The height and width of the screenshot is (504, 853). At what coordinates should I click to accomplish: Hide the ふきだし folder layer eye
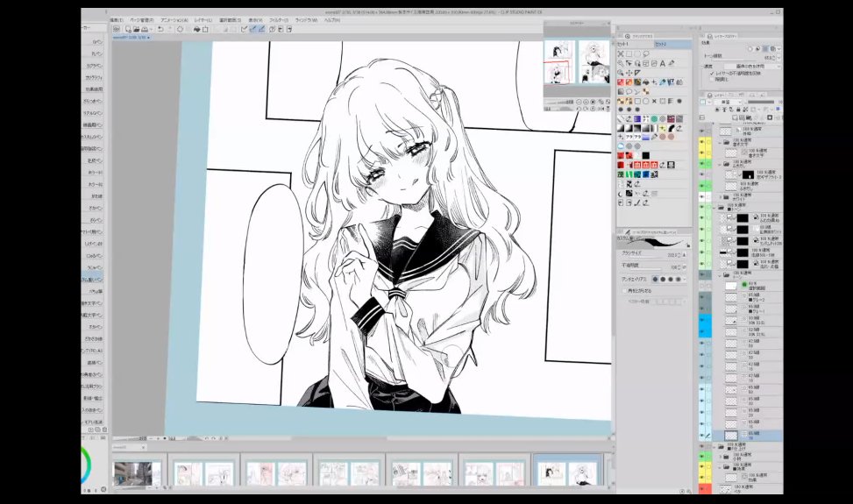(x=701, y=164)
